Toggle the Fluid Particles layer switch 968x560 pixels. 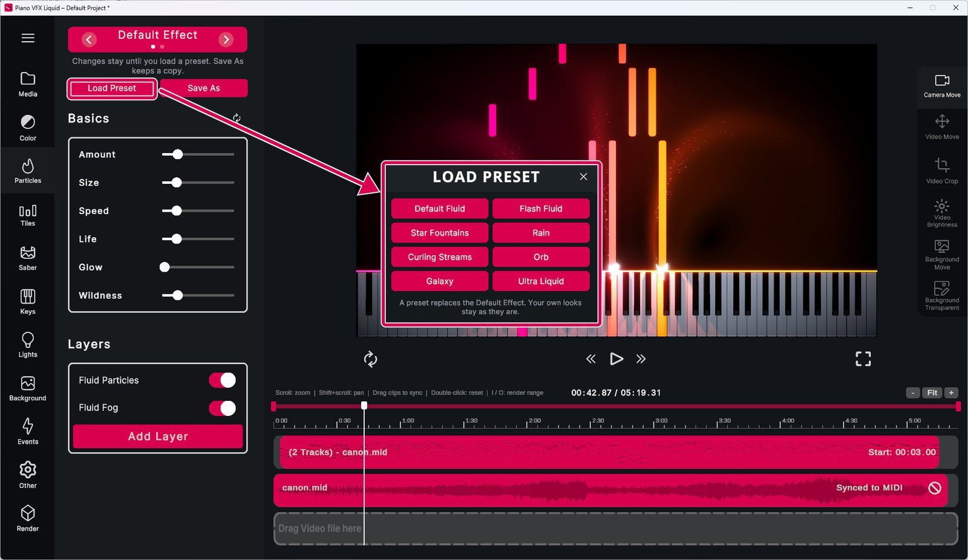coord(223,380)
